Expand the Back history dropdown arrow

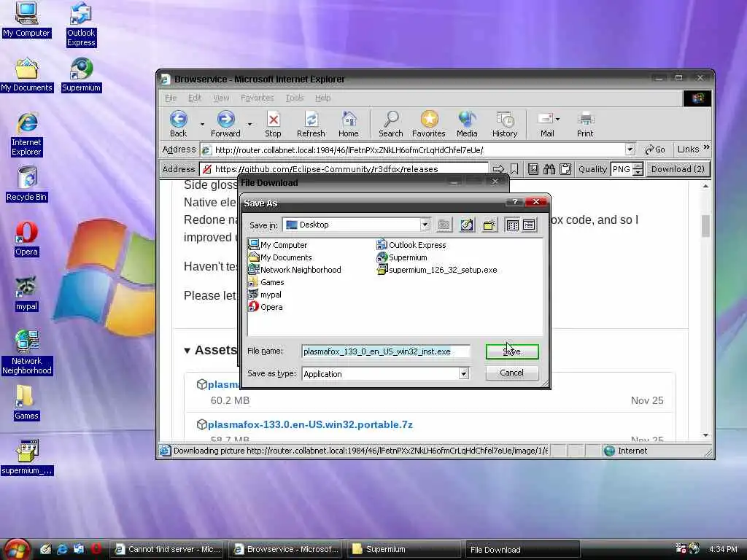pos(202,124)
